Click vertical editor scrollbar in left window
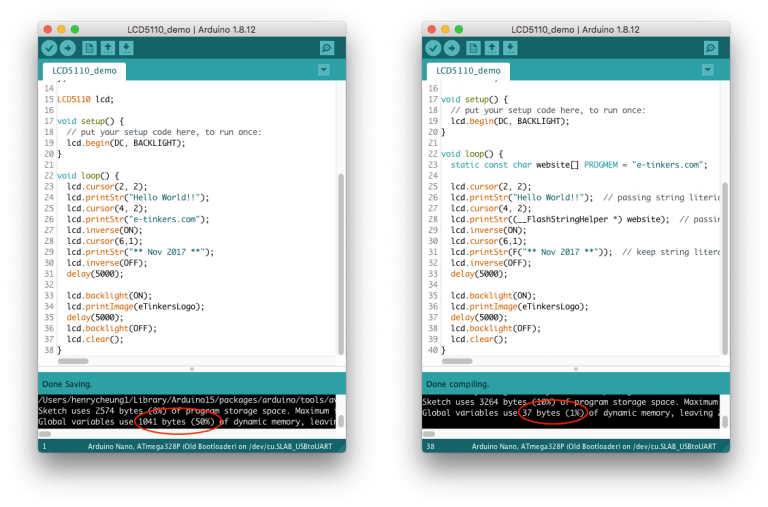 point(341,265)
